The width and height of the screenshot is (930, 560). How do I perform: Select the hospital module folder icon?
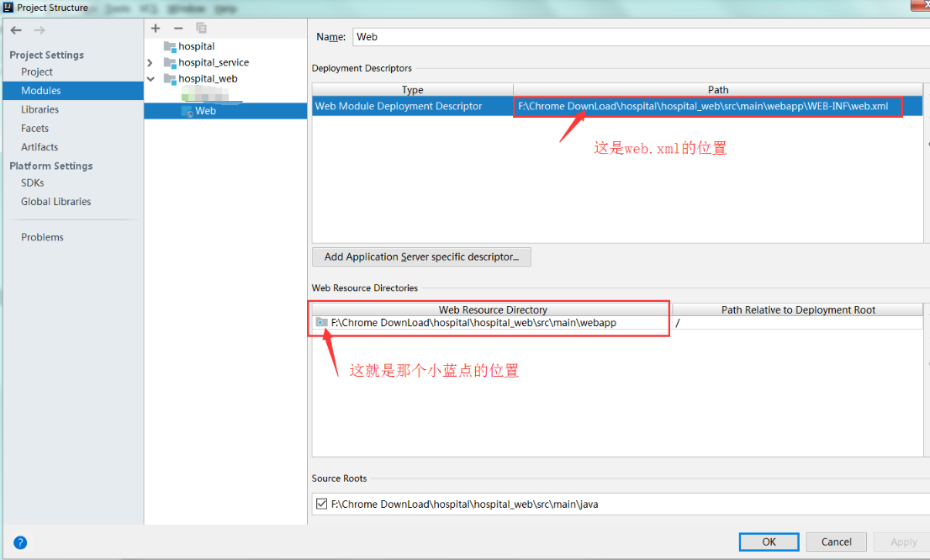(x=170, y=46)
